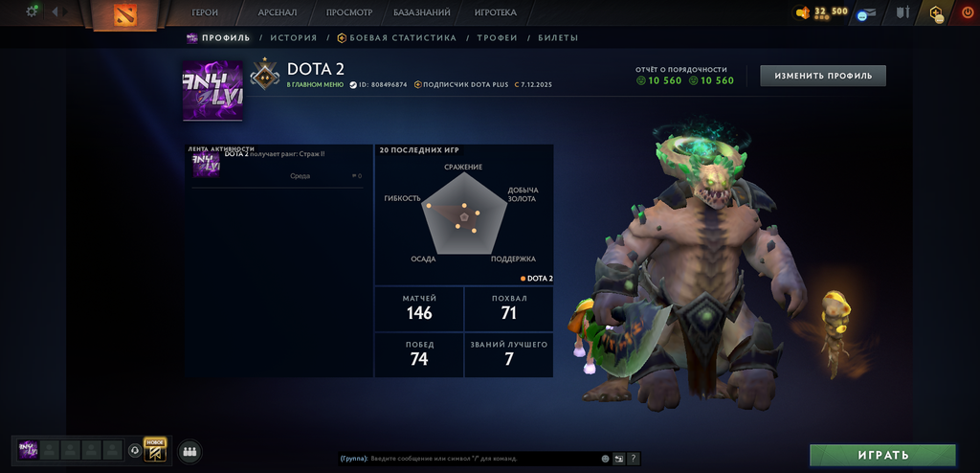The image size is (980, 473).
Task: Click the green ИГРАТЬ button
Action: click(882, 455)
